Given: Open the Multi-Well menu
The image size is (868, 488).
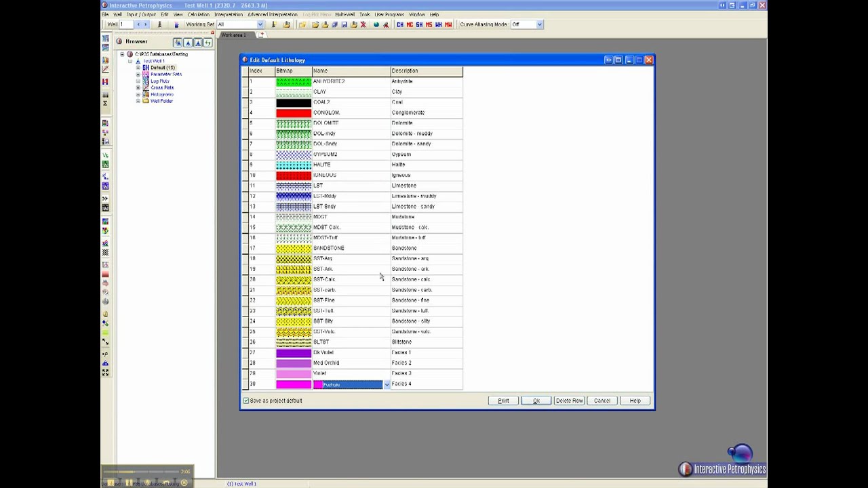Looking at the screenshot, I should [344, 14].
